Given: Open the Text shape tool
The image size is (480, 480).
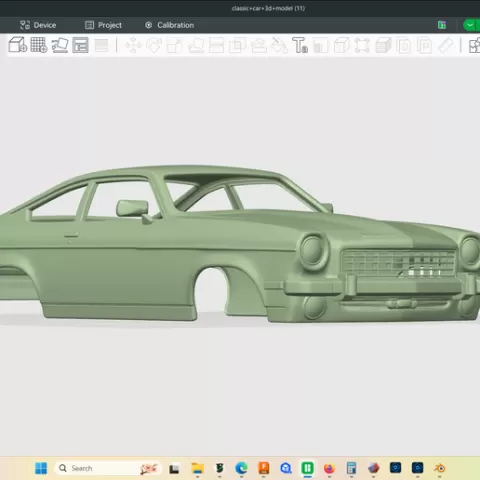Looking at the screenshot, I should (300, 45).
